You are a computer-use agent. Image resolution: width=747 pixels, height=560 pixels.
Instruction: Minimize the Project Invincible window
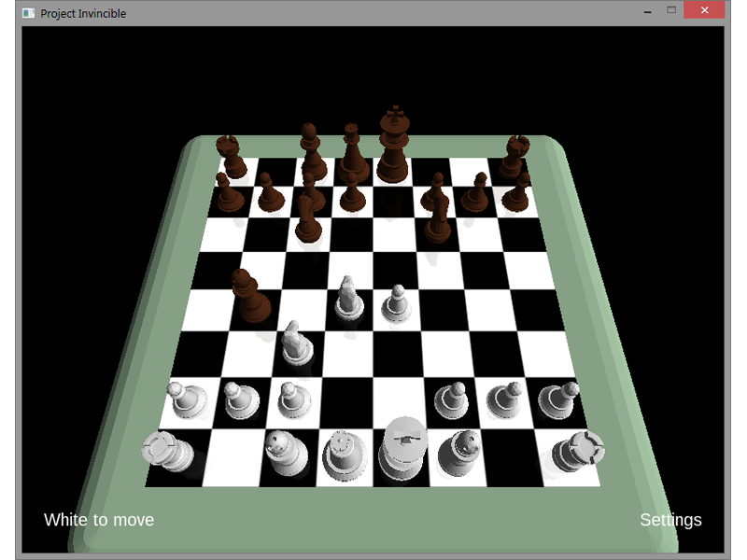click(x=647, y=12)
